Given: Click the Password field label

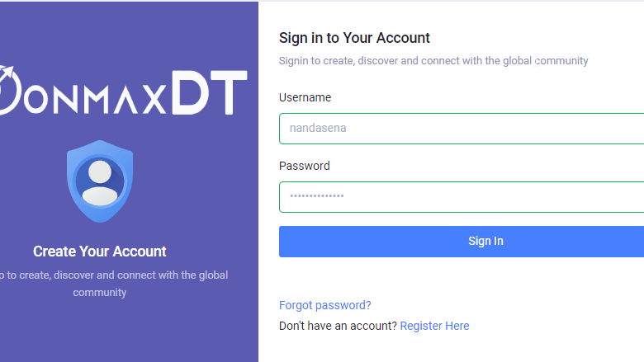Looking at the screenshot, I should point(304,166).
